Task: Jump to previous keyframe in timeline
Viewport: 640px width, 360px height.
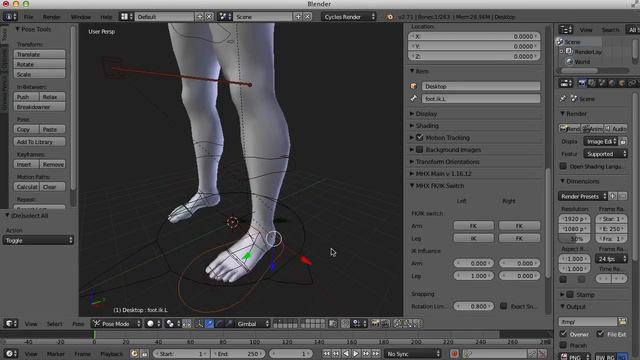Action: [336, 353]
